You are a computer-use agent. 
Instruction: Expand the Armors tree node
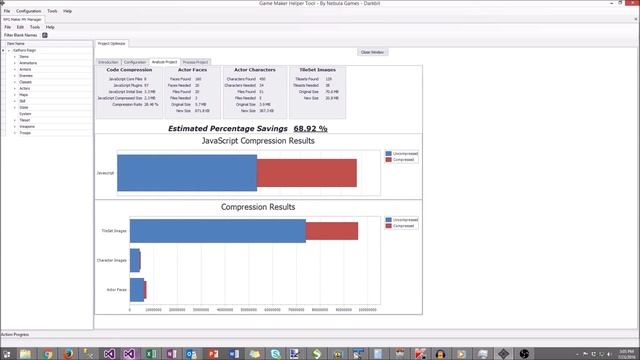pyautogui.click(x=15, y=69)
